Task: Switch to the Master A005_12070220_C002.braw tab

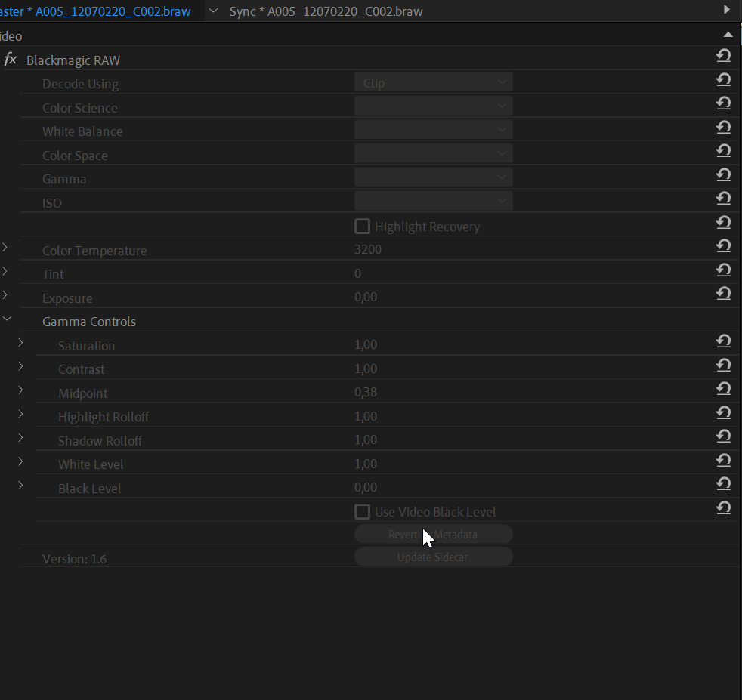Action: click(x=95, y=11)
